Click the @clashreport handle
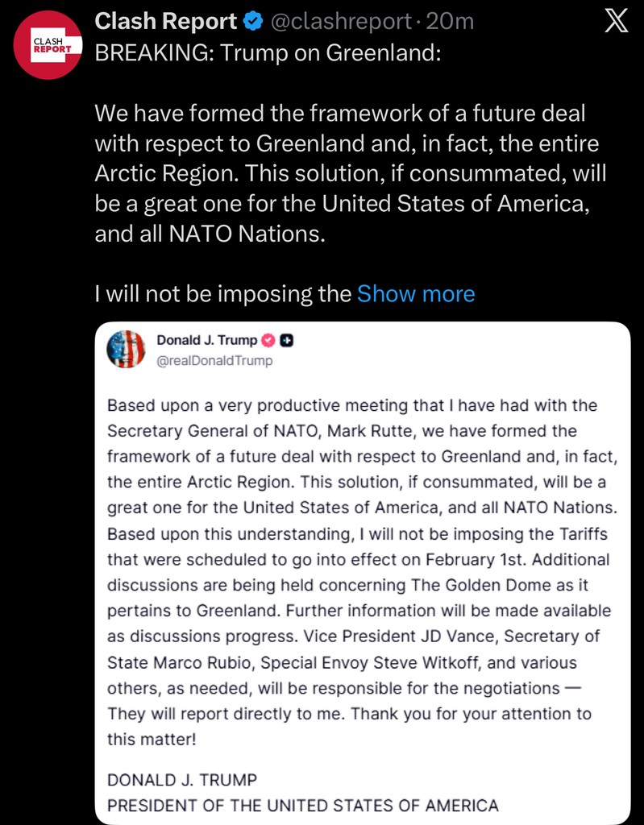 (337, 23)
